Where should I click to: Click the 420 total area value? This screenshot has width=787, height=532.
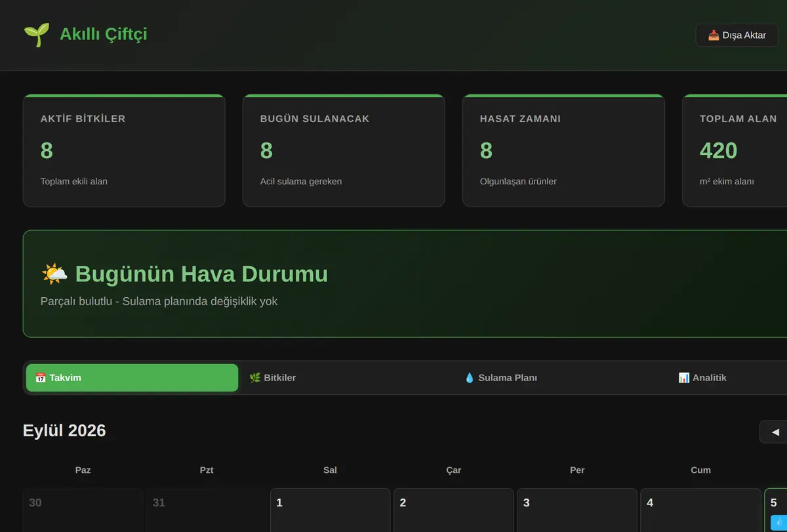point(718,151)
